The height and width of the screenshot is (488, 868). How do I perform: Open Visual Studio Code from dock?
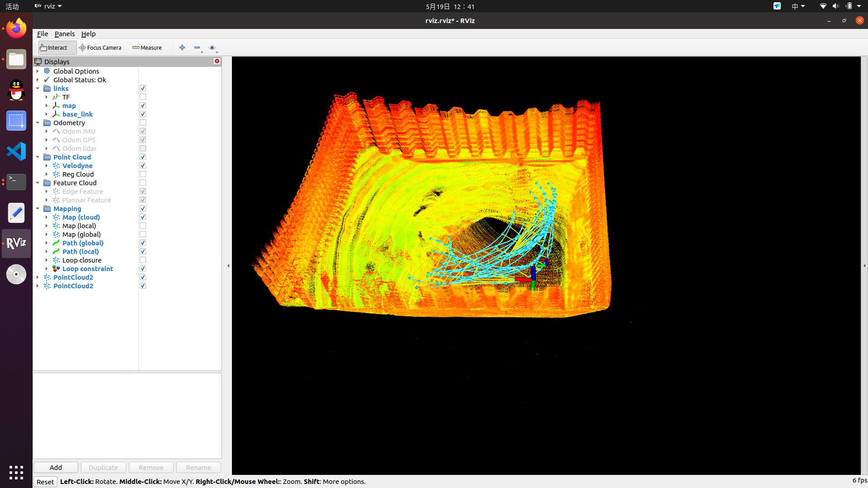click(x=16, y=151)
